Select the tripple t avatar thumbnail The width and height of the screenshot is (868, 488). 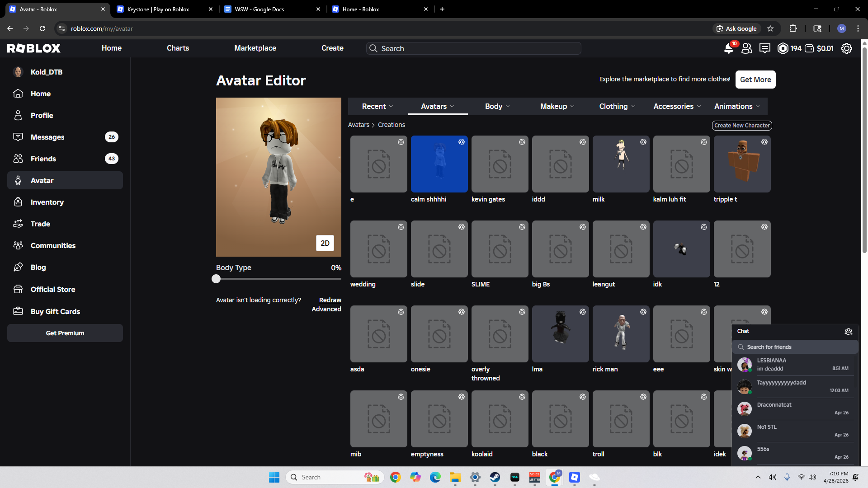741,164
